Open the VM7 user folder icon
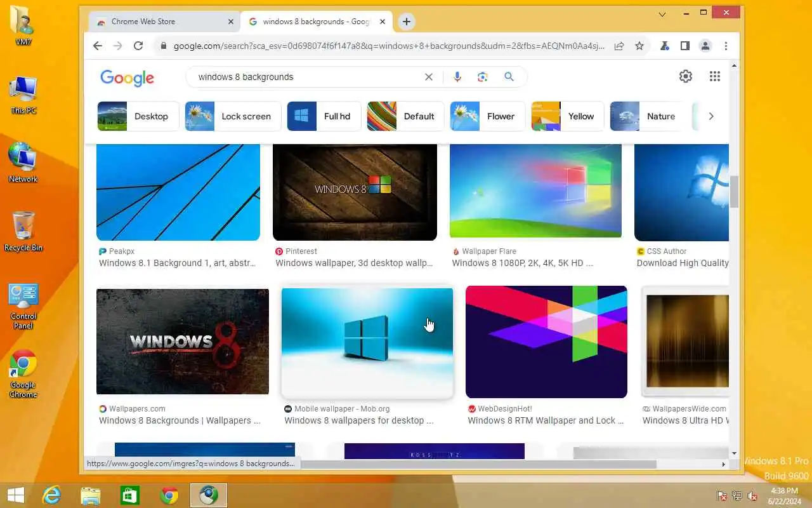 (x=23, y=26)
